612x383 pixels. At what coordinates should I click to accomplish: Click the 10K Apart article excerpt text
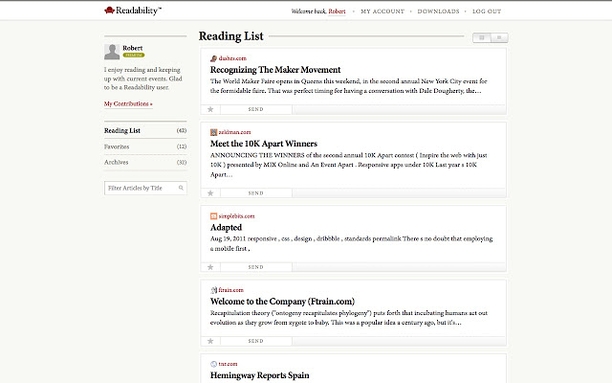click(349, 165)
